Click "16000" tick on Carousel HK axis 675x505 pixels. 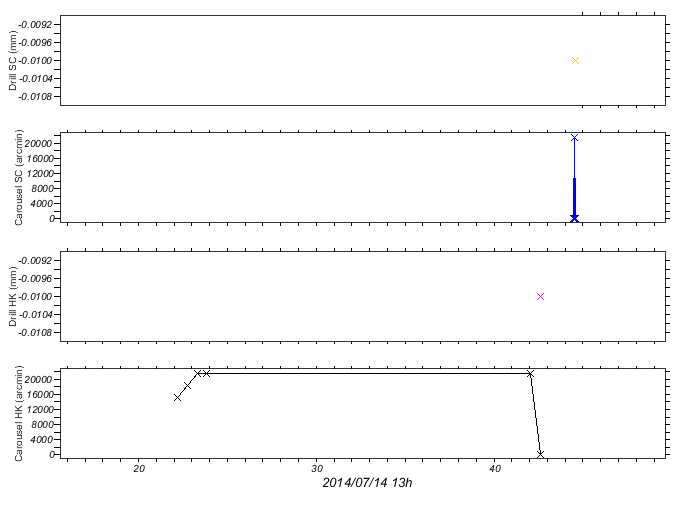tap(39, 394)
